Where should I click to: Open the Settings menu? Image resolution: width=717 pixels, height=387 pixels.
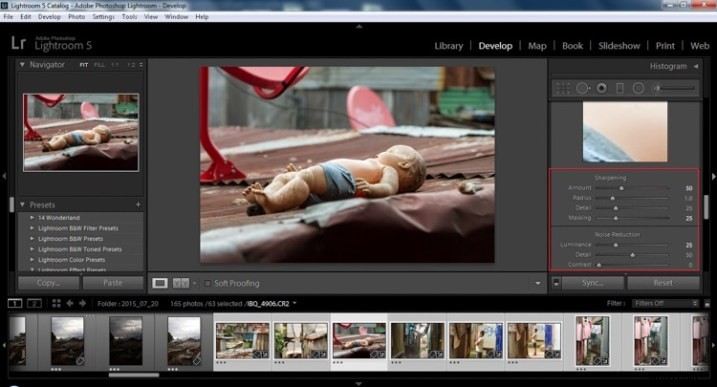tap(103, 16)
